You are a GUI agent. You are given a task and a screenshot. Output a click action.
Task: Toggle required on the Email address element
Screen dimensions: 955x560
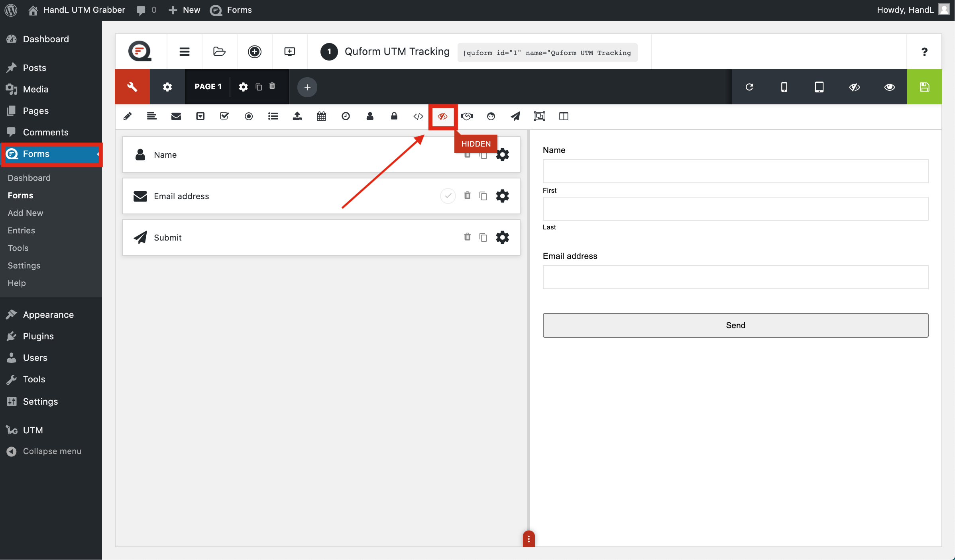[x=448, y=196]
